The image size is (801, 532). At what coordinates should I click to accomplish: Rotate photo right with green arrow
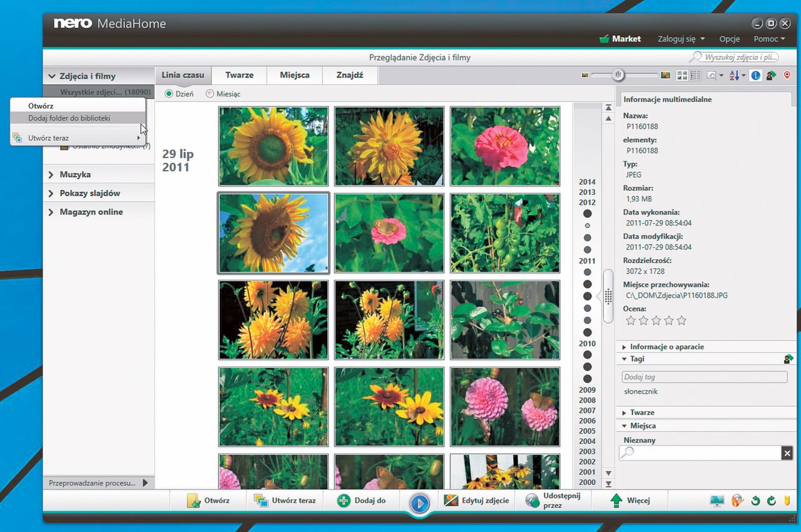(x=771, y=501)
